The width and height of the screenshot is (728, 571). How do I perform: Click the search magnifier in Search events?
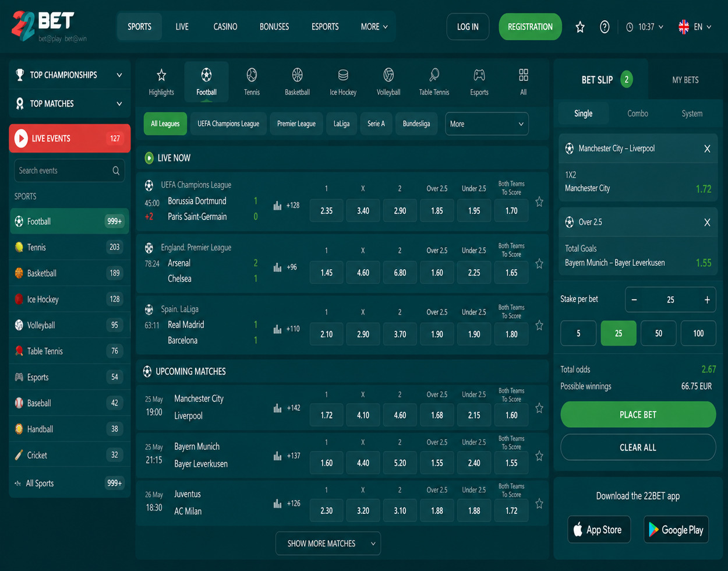tap(116, 171)
